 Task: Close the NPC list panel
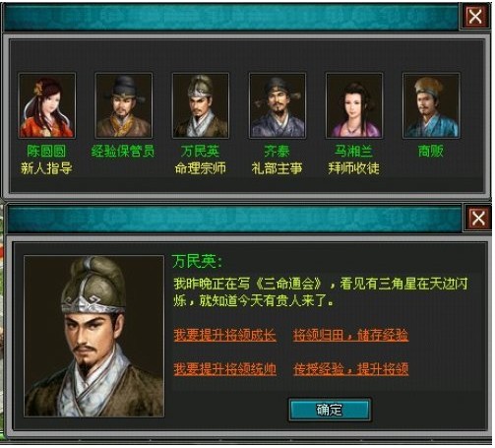[475, 17]
